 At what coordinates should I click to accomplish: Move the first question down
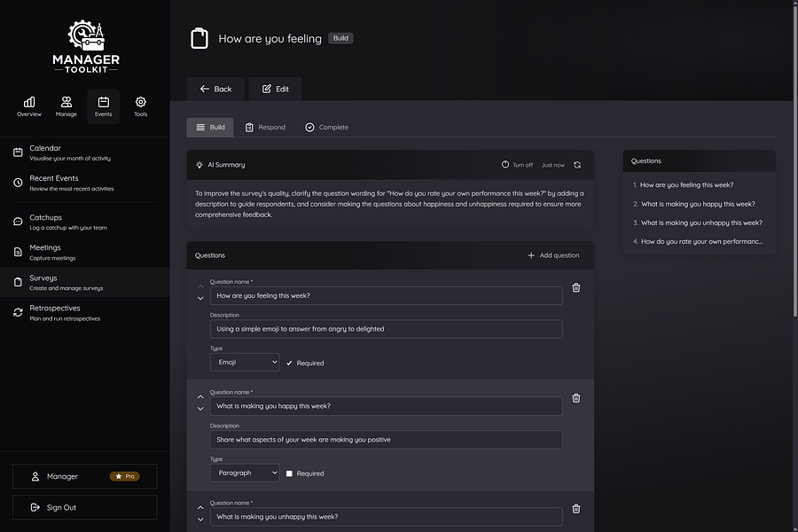200,298
